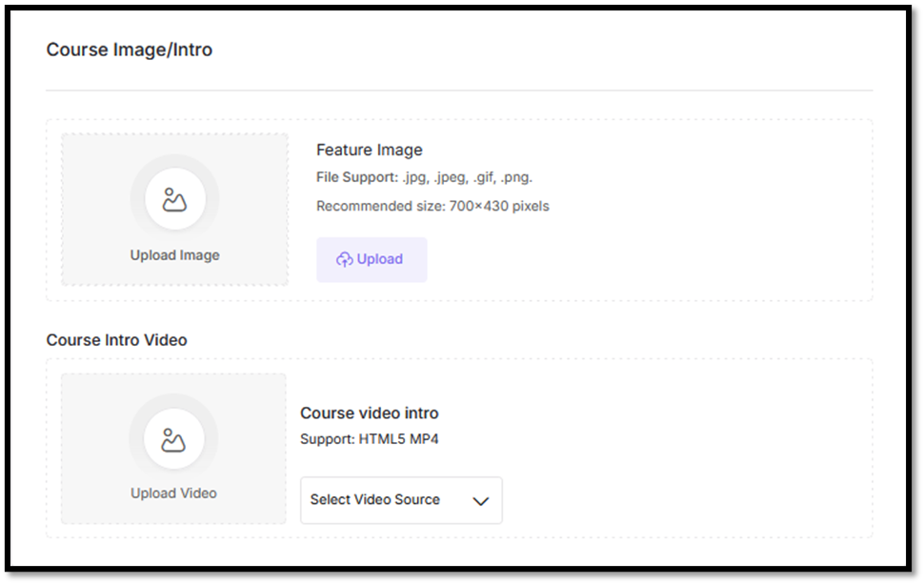Expand the chevron arrow beside Select Video Source
The image size is (924, 584).
pyautogui.click(x=480, y=501)
